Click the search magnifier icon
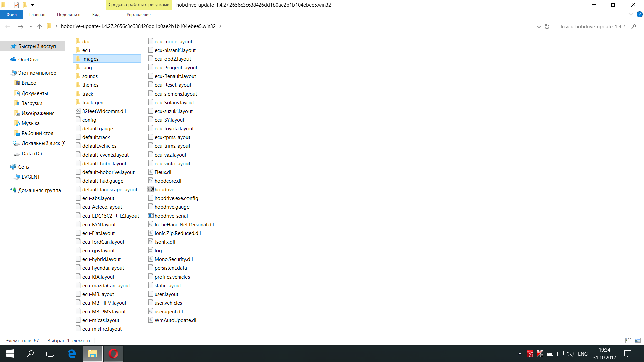The height and width of the screenshot is (362, 644). point(634,26)
